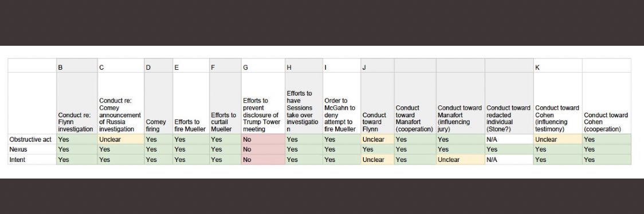Select the column B header cell
Screen dimensions: 644x214
pyautogui.click(x=77, y=66)
